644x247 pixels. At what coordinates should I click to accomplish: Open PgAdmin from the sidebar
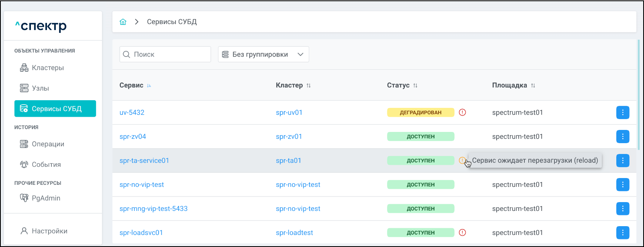click(x=46, y=198)
